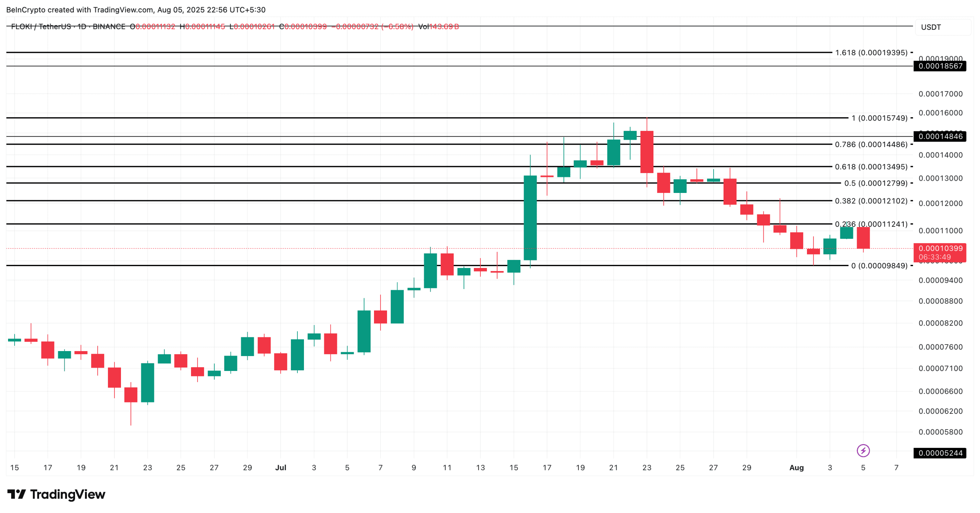
Task: Click the 0.00005244 bottom price tag
Action: tap(940, 453)
